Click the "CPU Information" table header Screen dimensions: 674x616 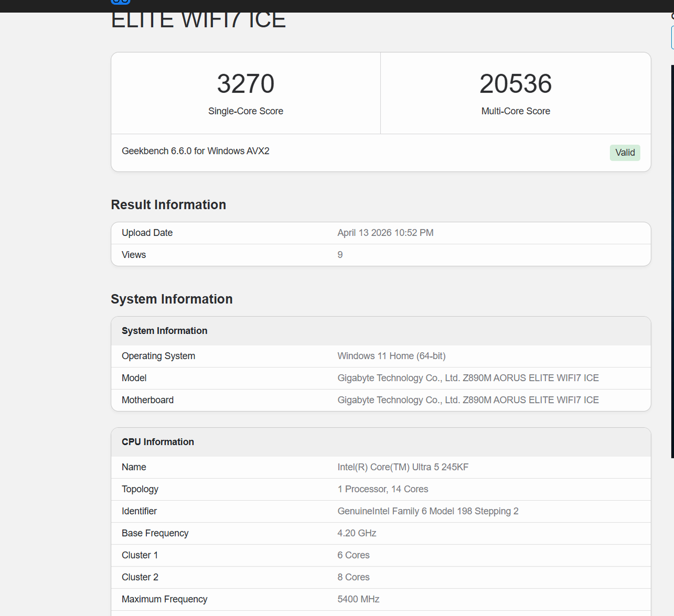381,442
